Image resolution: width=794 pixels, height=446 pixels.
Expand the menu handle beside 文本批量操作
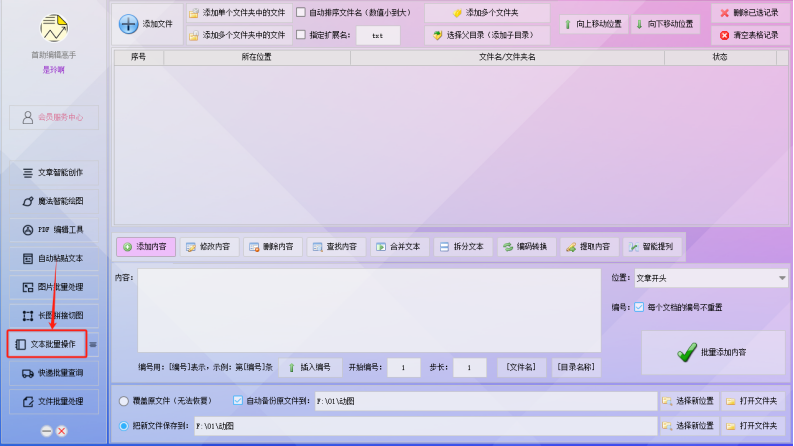pos(93,345)
